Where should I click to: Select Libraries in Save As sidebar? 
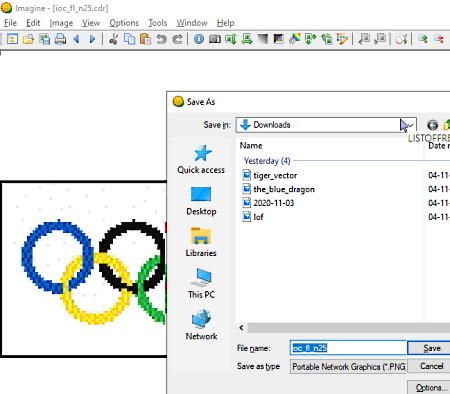201,242
